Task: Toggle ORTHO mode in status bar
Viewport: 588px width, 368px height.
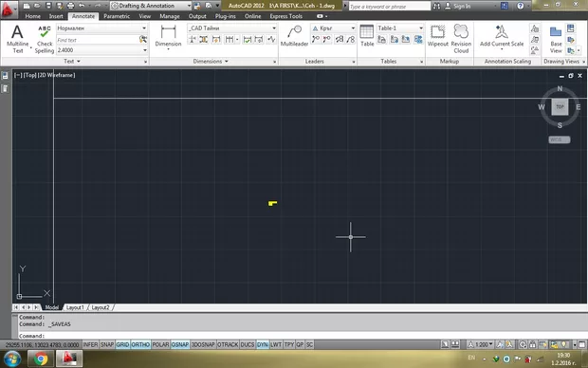Action: (140, 344)
